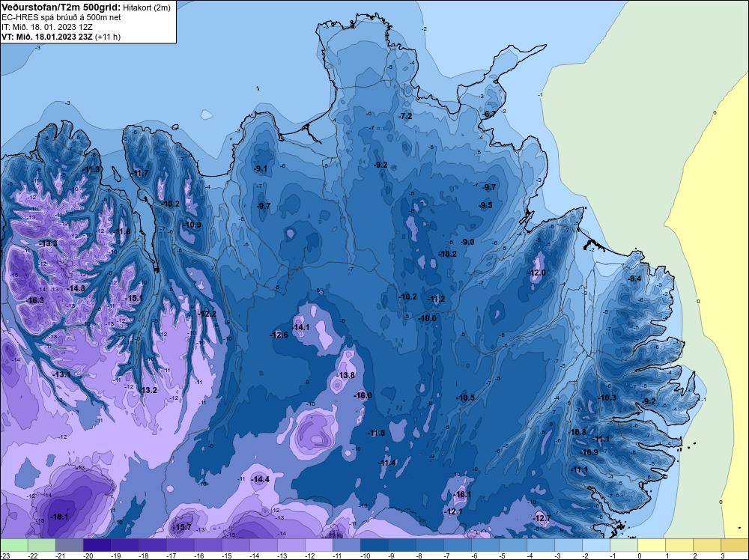Click the light green -23 legend swatch

pos(14,545)
